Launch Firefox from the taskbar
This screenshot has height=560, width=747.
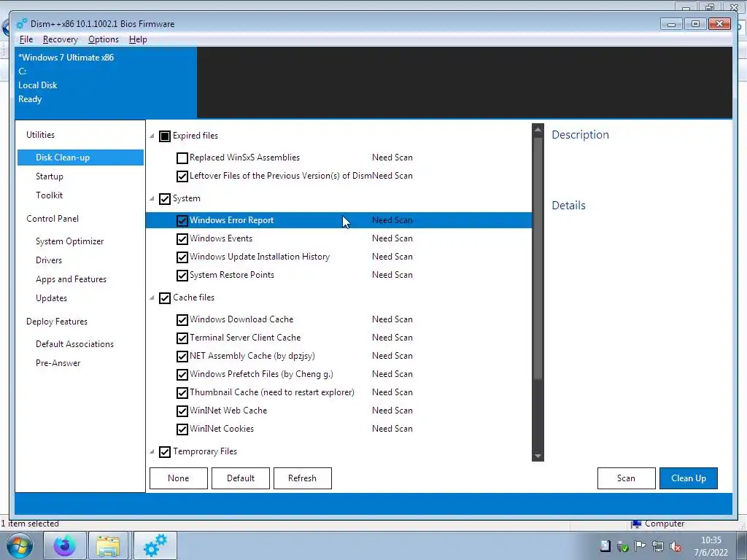tap(65, 546)
